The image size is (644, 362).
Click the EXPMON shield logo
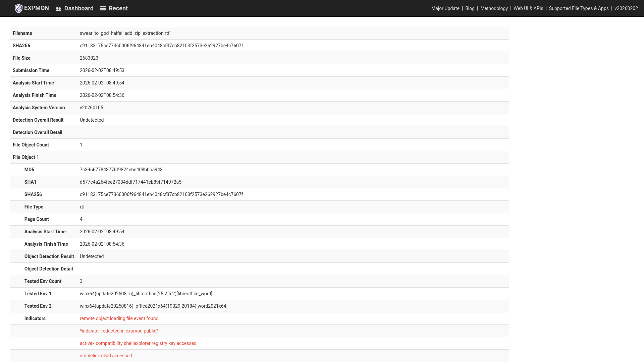(18, 8)
